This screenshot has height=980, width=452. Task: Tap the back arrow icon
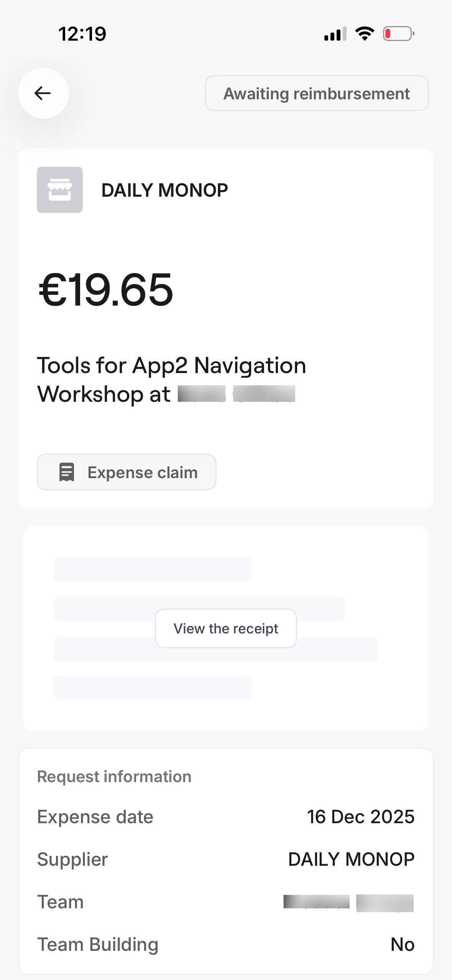43,93
